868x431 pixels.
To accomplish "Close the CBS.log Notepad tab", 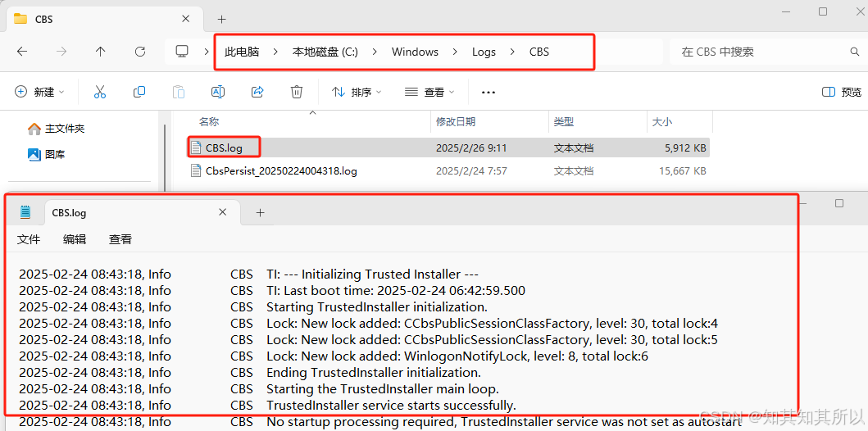I will [223, 212].
